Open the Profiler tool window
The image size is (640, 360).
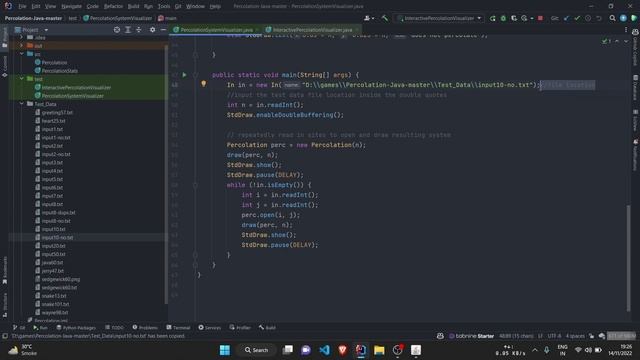pyautogui.click(x=240, y=327)
